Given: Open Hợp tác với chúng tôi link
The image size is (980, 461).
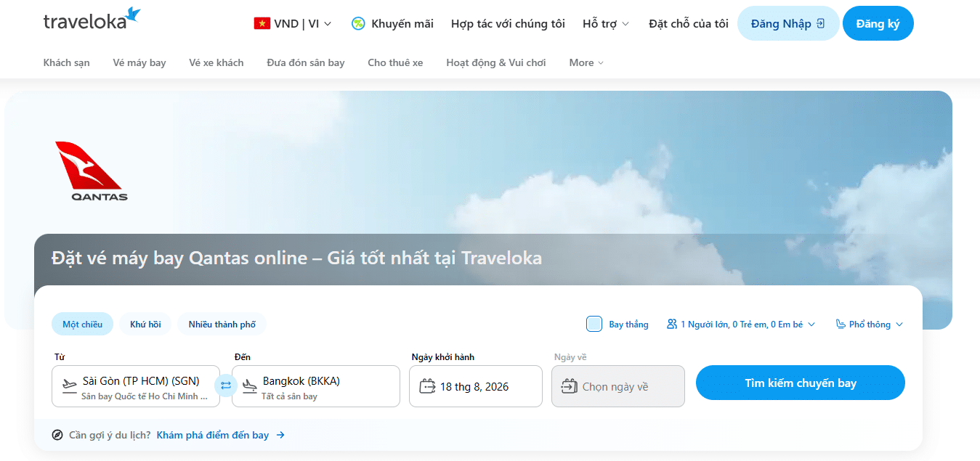Looking at the screenshot, I should [508, 23].
